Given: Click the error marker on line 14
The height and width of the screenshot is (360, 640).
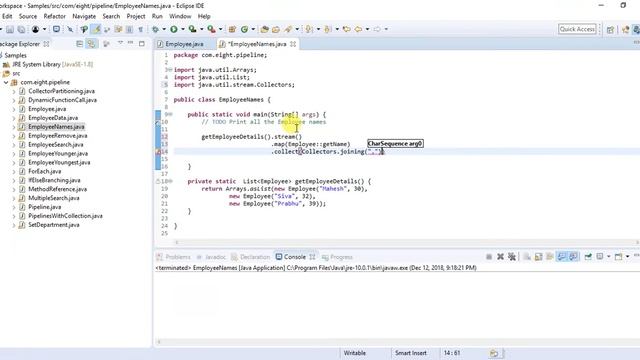Looking at the screenshot, I should (x=158, y=151).
